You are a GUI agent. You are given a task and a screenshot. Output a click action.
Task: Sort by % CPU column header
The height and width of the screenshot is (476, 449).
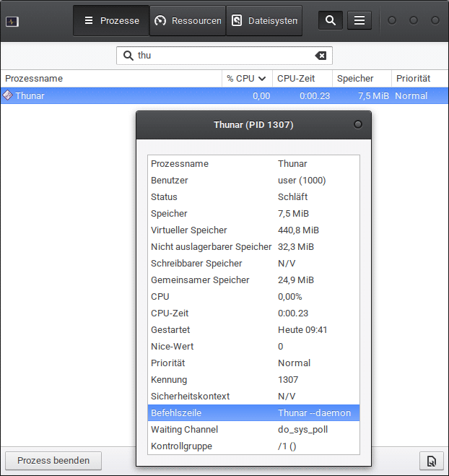[248, 79]
